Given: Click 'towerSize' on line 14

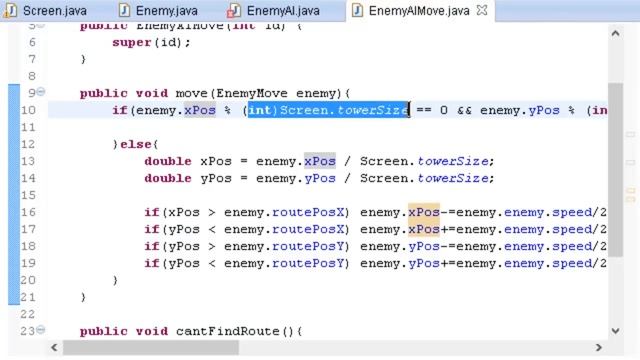Looking at the screenshot, I should tap(453, 178).
